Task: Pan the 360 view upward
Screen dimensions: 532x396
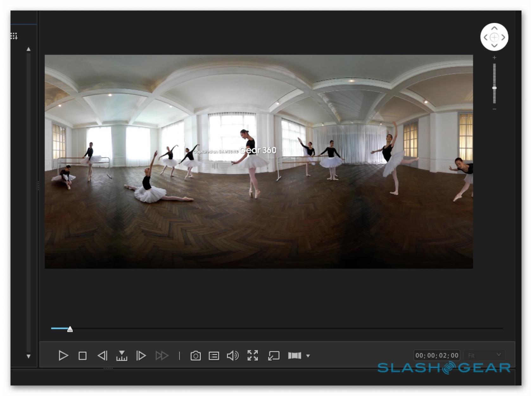Action: tap(494, 28)
